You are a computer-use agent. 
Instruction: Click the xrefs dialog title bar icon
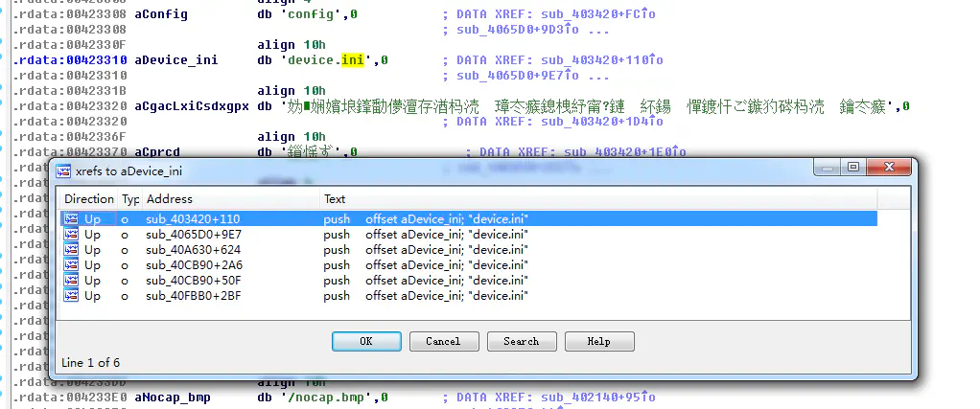click(x=63, y=170)
